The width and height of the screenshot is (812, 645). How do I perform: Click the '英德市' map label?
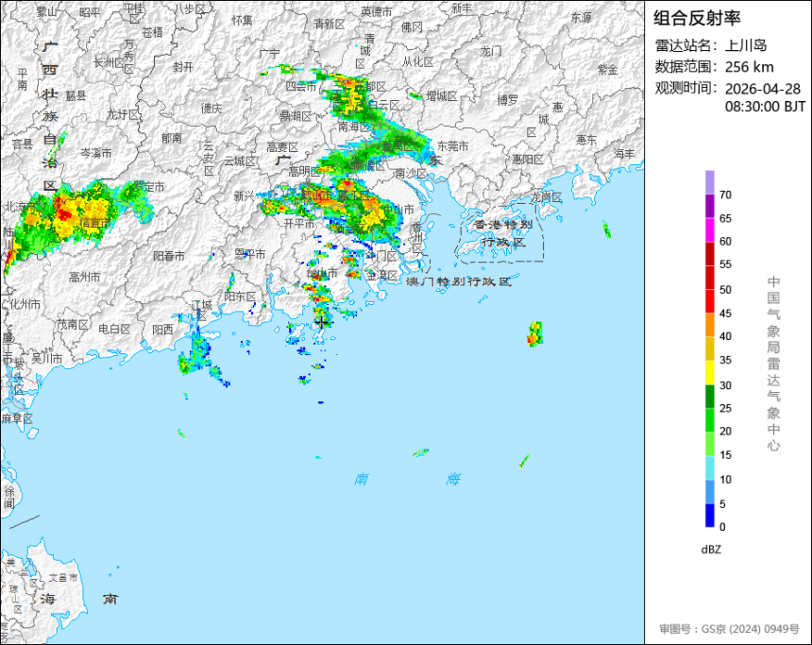[x=377, y=11]
